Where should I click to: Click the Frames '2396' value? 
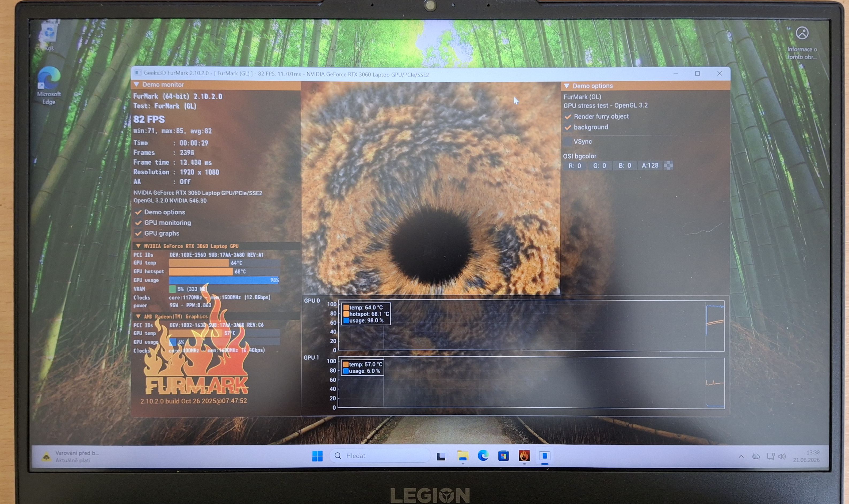point(187,153)
